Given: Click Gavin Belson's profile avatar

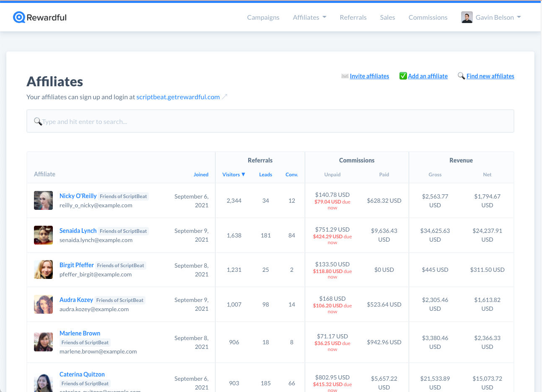Looking at the screenshot, I should (467, 17).
